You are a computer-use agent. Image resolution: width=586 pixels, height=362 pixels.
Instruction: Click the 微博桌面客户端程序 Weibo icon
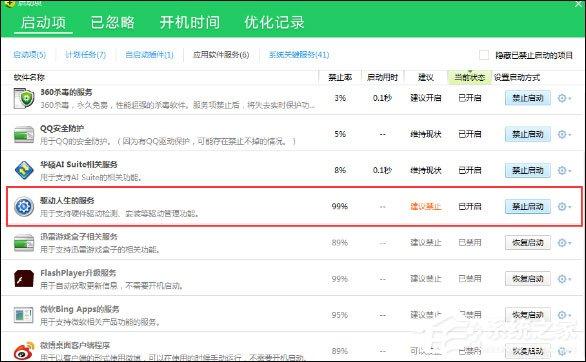click(x=24, y=350)
